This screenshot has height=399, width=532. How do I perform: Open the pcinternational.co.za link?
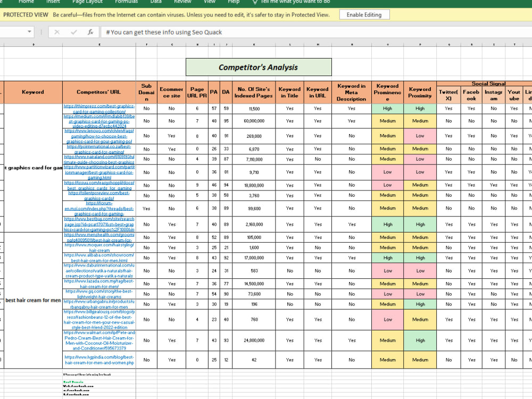99,149
